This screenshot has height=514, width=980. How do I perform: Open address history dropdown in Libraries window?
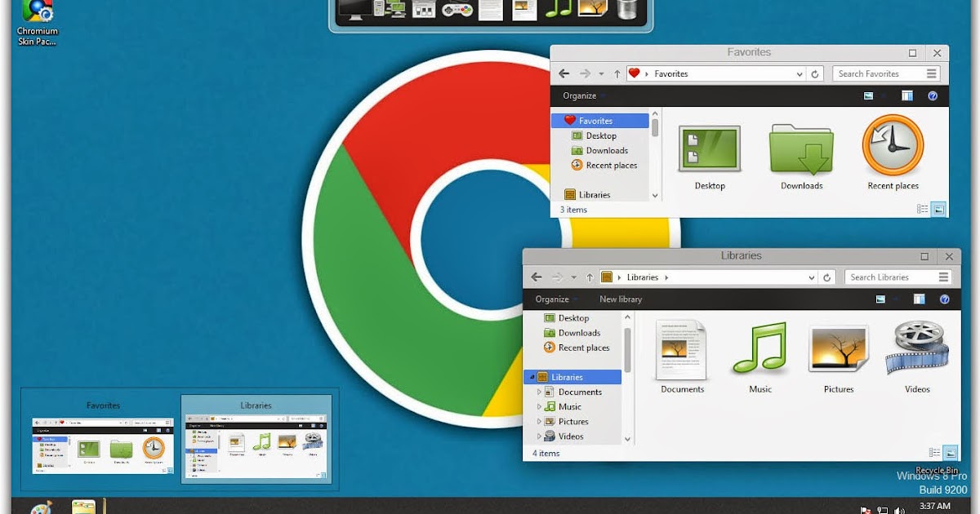(x=813, y=277)
